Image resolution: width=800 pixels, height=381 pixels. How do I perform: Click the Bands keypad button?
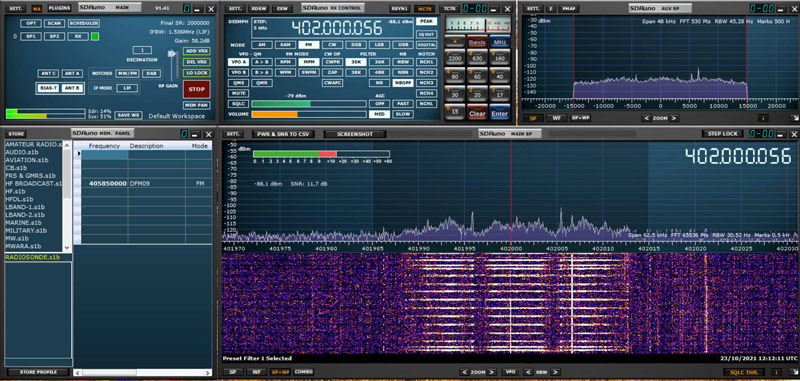[477, 41]
